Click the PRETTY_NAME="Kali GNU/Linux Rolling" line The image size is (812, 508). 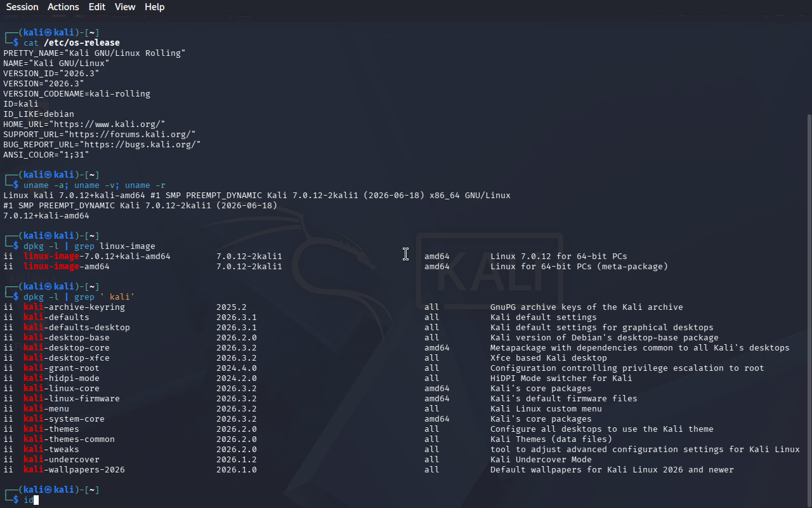tap(95, 53)
